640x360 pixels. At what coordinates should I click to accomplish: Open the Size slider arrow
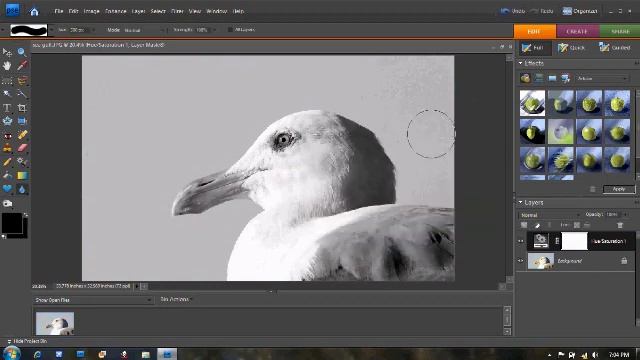[x=93, y=30]
